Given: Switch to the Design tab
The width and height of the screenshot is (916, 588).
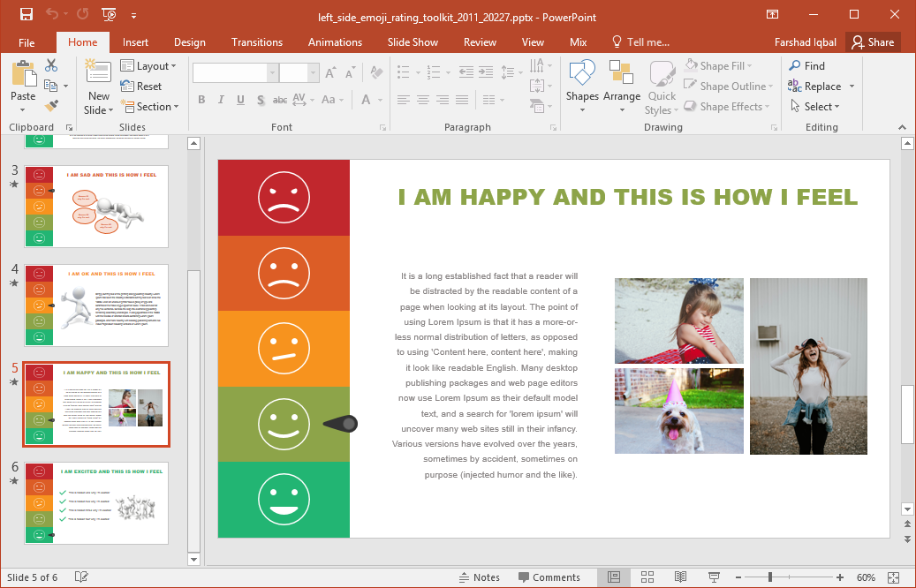Looking at the screenshot, I should pyautogui.click(x=189, y=41).
